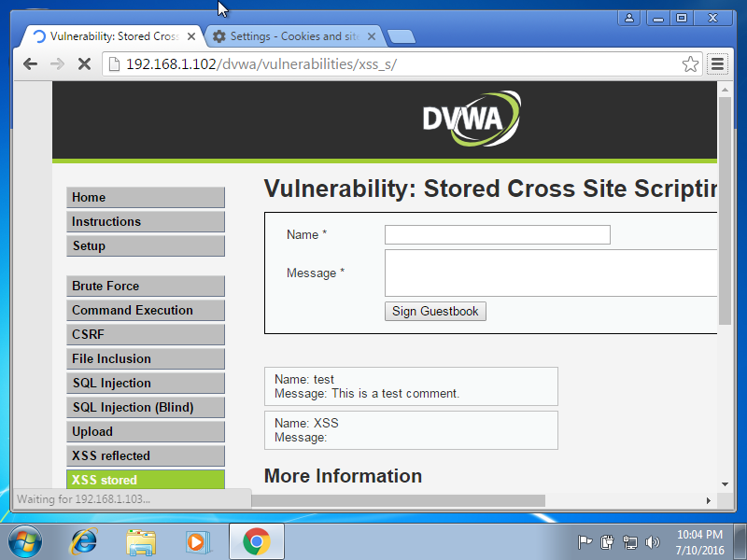Navigate to SQL Injection
The height and width of the screenshot is (560, 747).
point(146,383)
